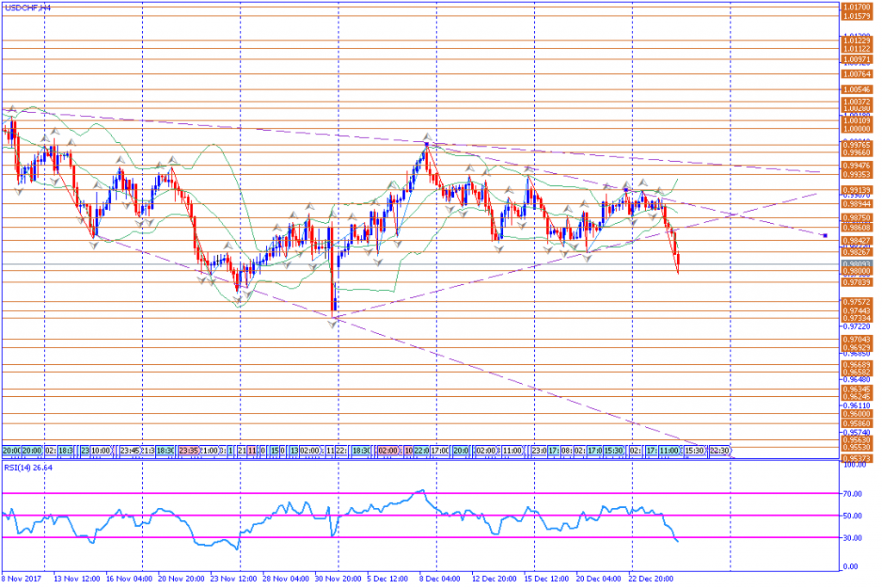
Task: Click the 8 Nov 2017 date label
Action: pos(22,579)
